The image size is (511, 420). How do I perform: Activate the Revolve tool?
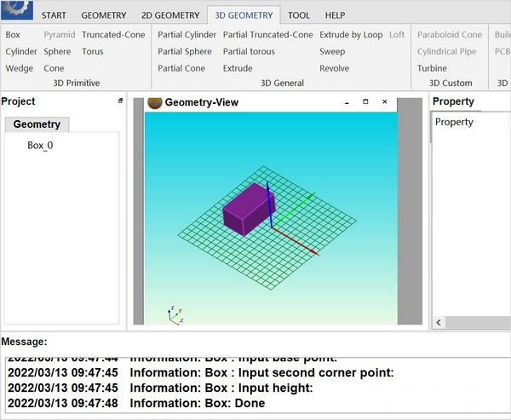point(334,68)
